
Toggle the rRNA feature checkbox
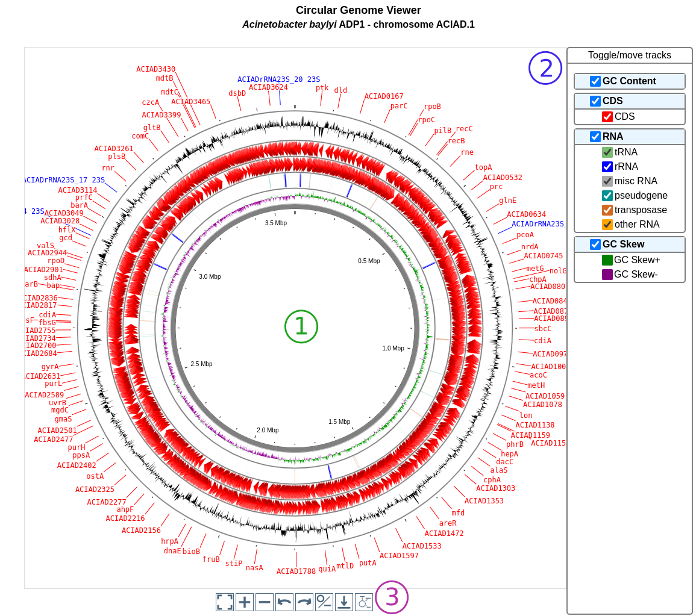(607, 167)
